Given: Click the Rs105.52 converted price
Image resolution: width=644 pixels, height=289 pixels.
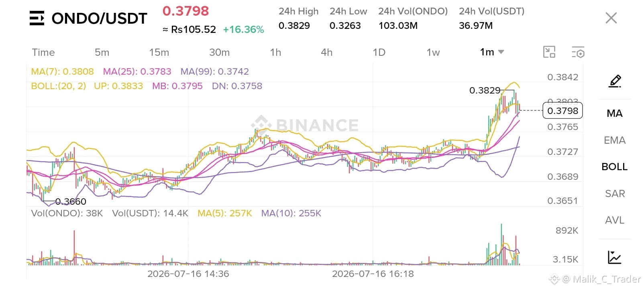Looking at the screenshot, I should (194, 30).
